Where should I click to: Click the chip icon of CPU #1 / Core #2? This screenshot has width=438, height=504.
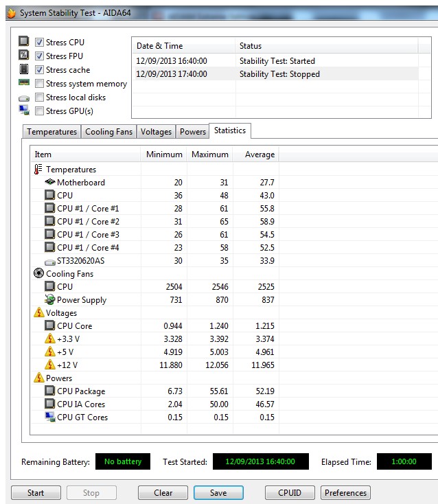pyautogui.click(x=50, y=221)
